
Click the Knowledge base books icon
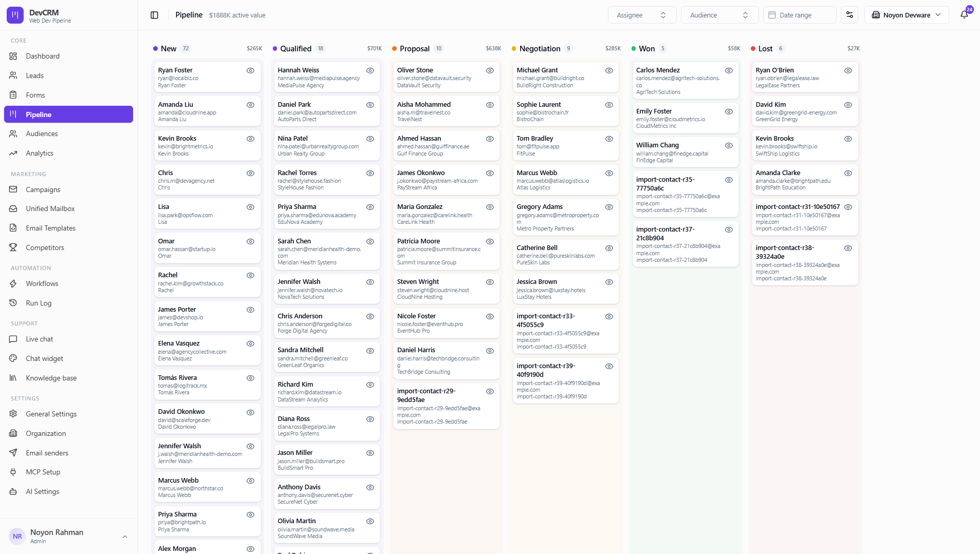click(x=13, y=378)
